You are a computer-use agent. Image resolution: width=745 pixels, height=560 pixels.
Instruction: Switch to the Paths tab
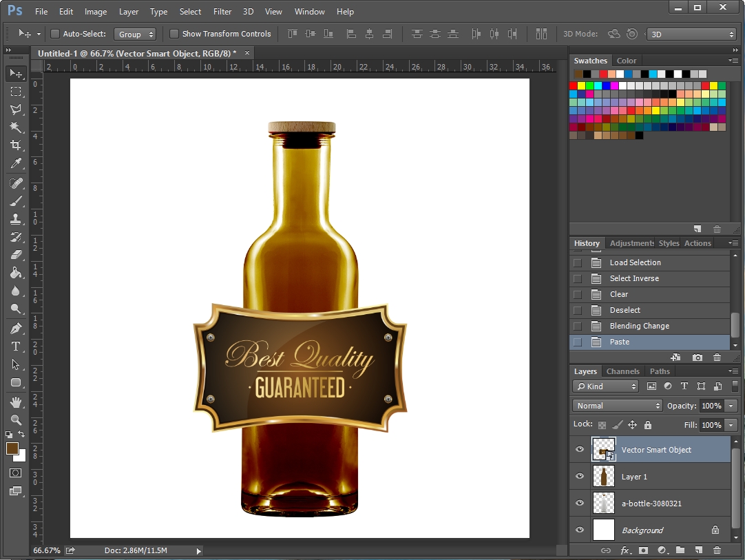coord(660,371)
